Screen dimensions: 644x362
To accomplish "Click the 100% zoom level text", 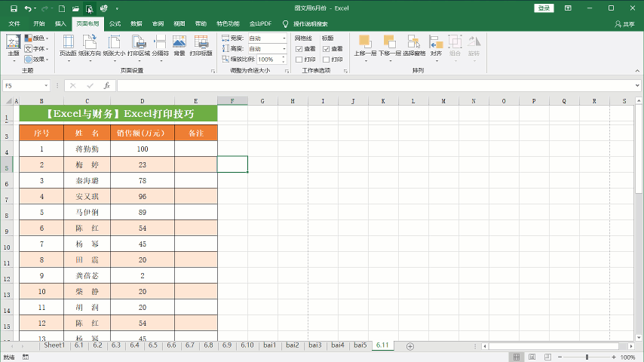I will click(627, 357).
